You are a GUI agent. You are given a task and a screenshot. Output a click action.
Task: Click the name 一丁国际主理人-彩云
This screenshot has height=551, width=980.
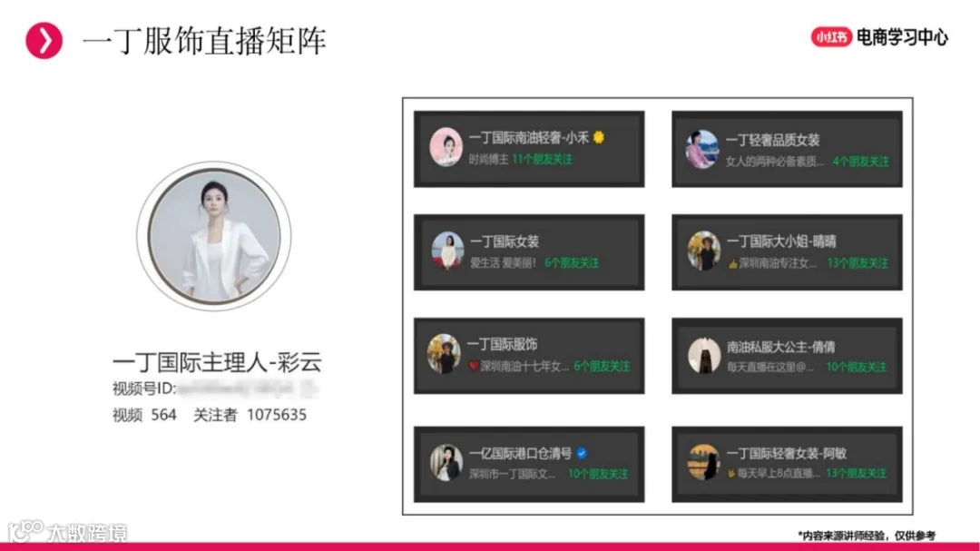pyautogui.click(x=217, y=362)
